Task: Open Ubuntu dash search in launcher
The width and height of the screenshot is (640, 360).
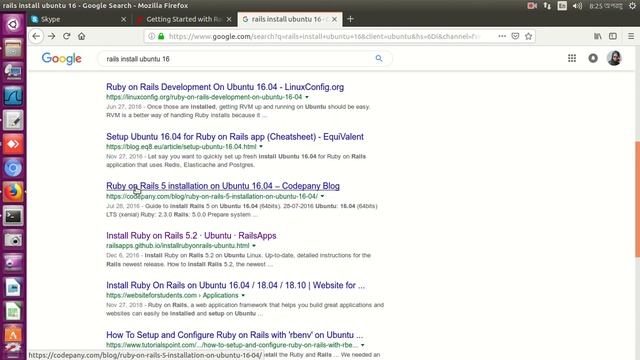Action: pyautogui.click(x=13, y=24)
